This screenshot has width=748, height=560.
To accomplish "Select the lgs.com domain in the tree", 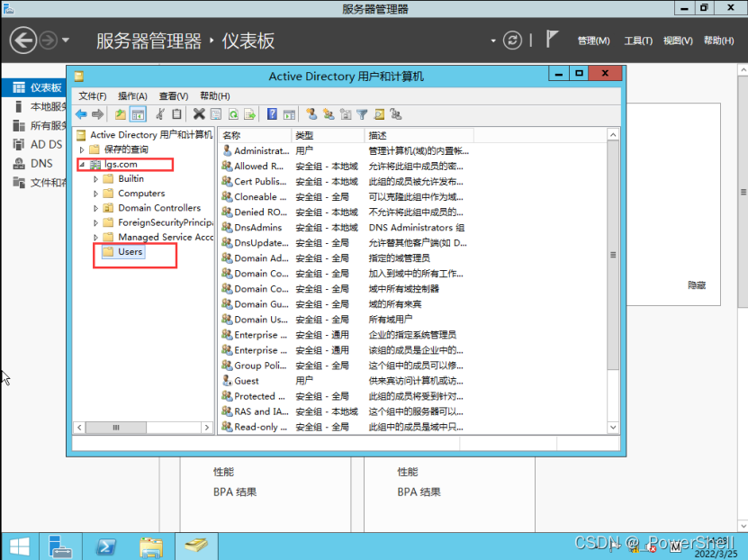I will pyautogui.click(x=121, y=164).
